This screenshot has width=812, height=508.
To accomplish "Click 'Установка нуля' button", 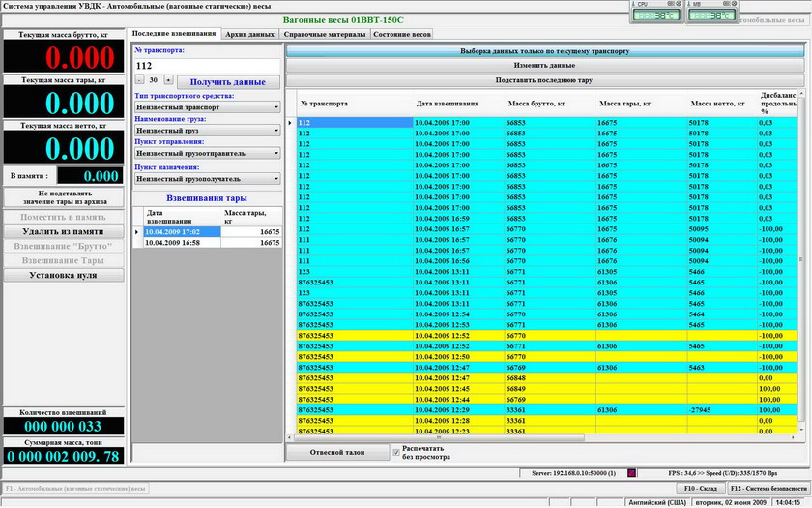I will [x=64, y=275].
